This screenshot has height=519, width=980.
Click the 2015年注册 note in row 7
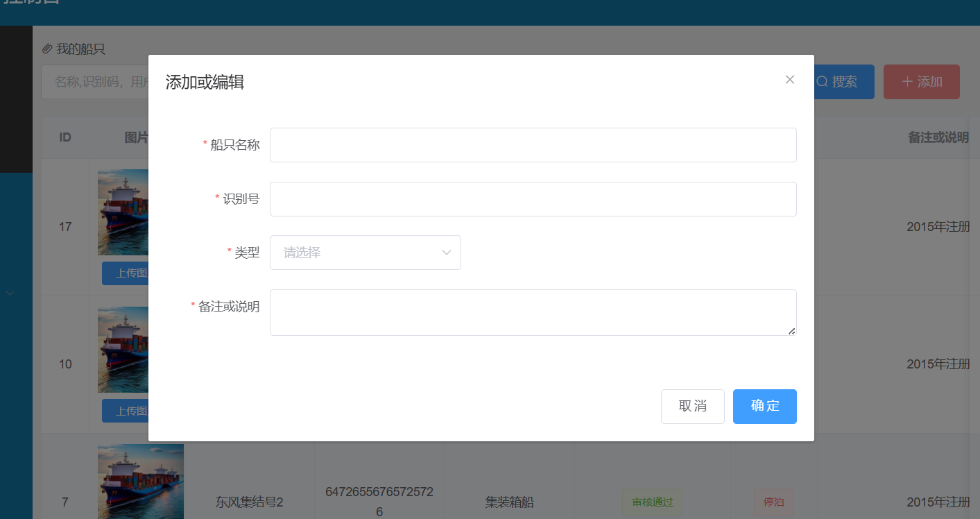point(938,502)
